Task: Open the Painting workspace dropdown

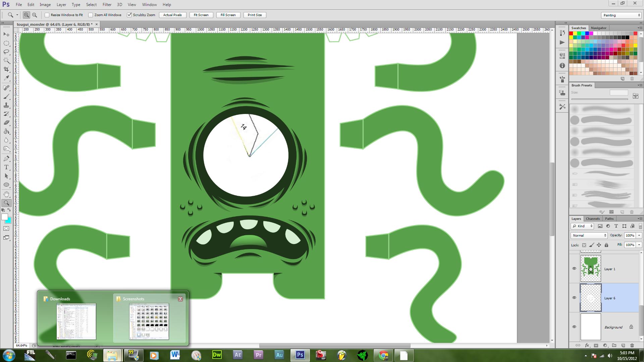Action: tap(621, 15)
